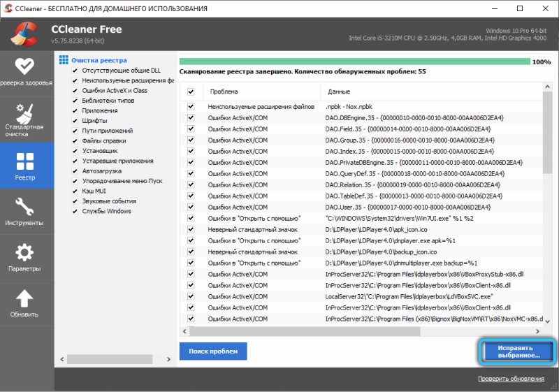Click the green scan progress bar

355,61
